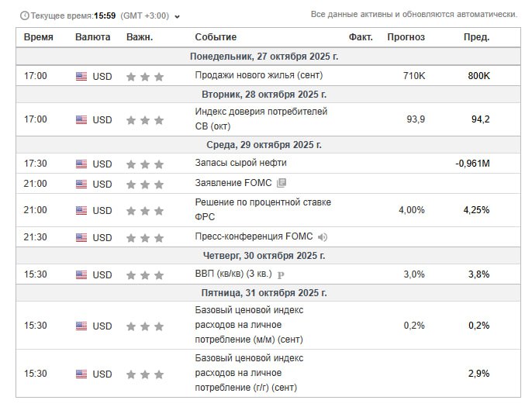Click the importance stars in ВВП row
This screenshot has width=532, height=407.
[145, 275]
